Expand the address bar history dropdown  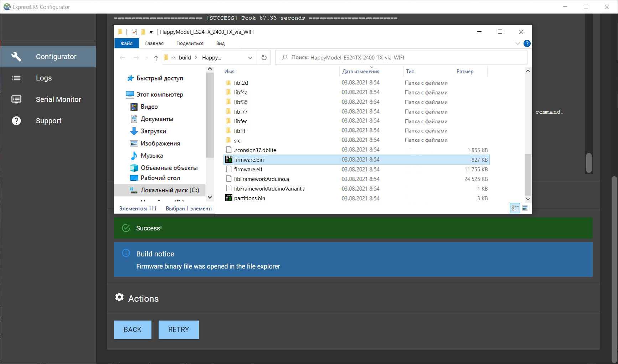[x=250, y=58]
